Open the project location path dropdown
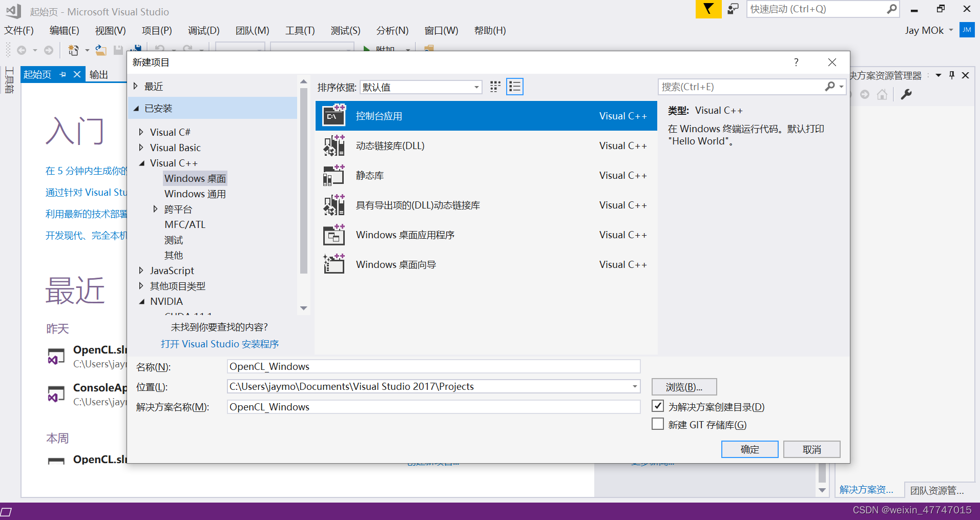The image size is (980, 520). 634,386
